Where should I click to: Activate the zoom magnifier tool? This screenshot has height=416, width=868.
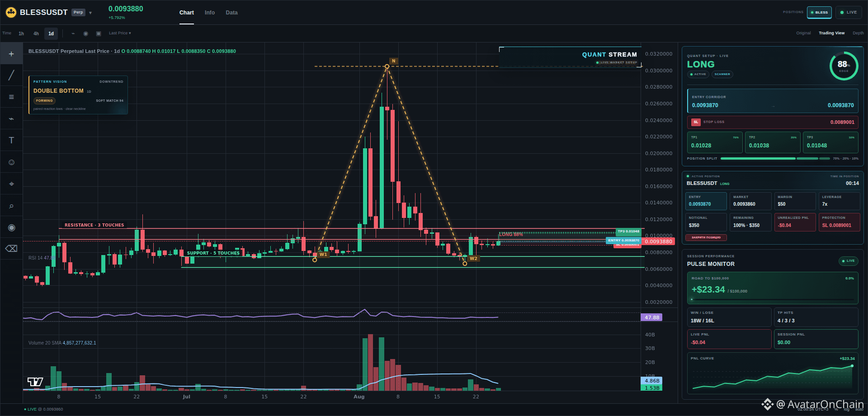(11, 206)
